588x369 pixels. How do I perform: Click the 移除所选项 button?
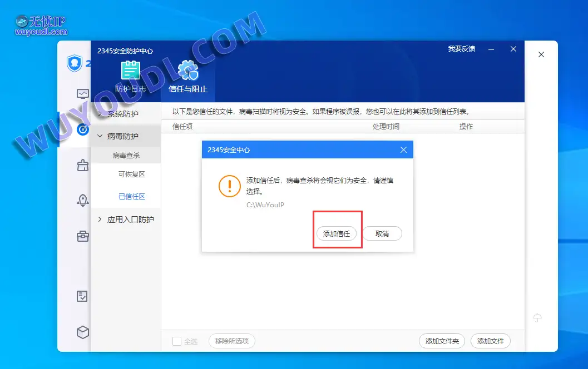pyautogui.click(x=232, y=341)
